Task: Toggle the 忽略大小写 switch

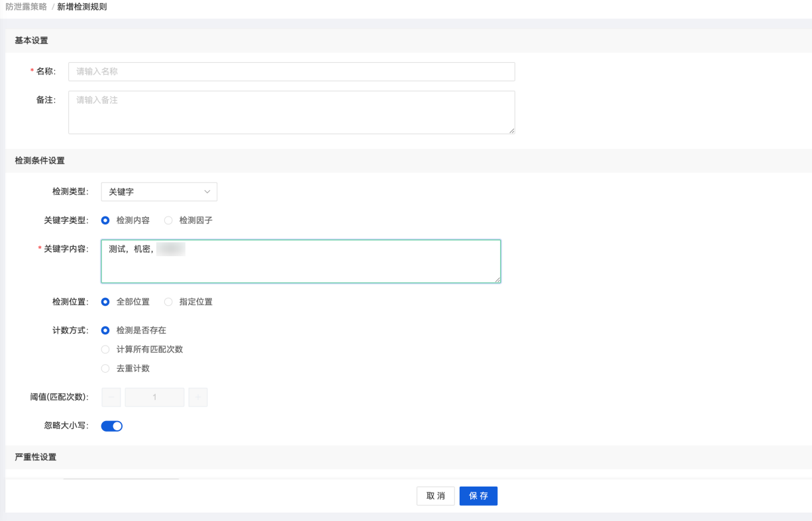Action: pyautogui.click(x=112, y=426)
